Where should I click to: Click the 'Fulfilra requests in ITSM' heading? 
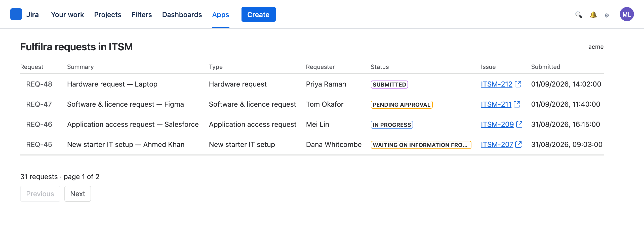pyautogui.click(x=76, y=47)
